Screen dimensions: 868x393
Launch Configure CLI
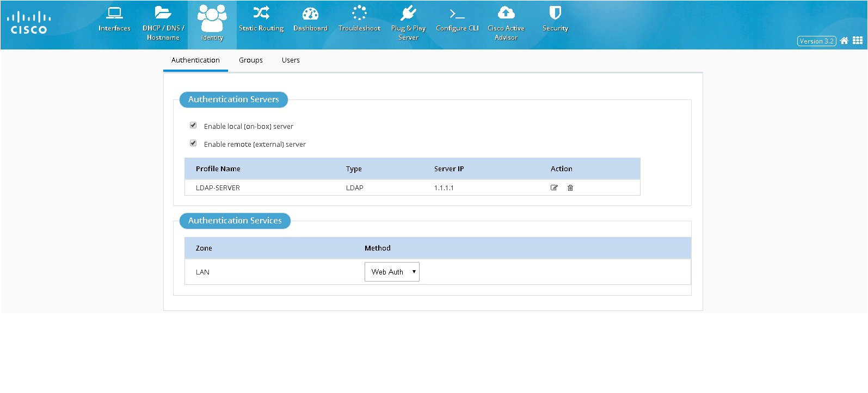coord(457,20)
